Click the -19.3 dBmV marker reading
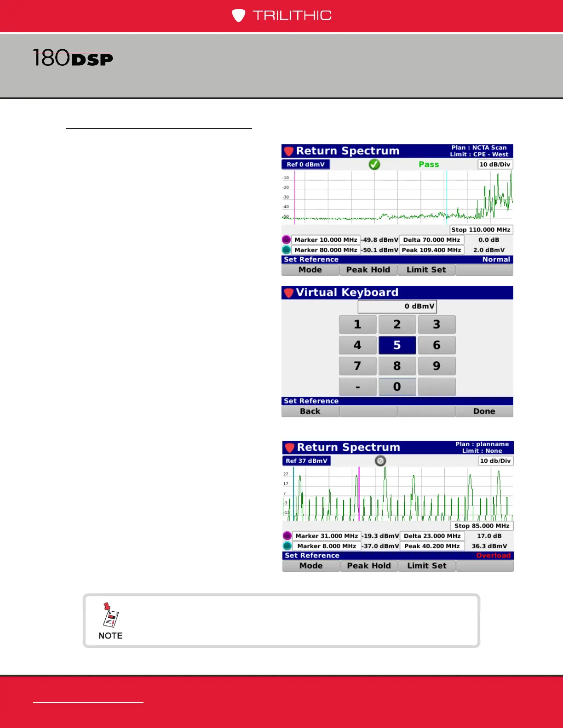563x728 pixels. pyautogui.click(x=380, y=535)
